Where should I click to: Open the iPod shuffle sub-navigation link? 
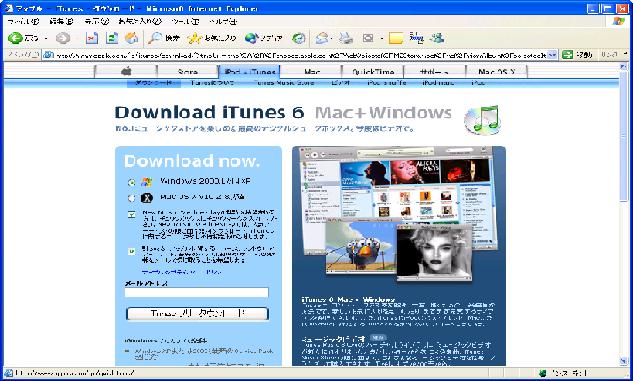[x=387, y=83]
